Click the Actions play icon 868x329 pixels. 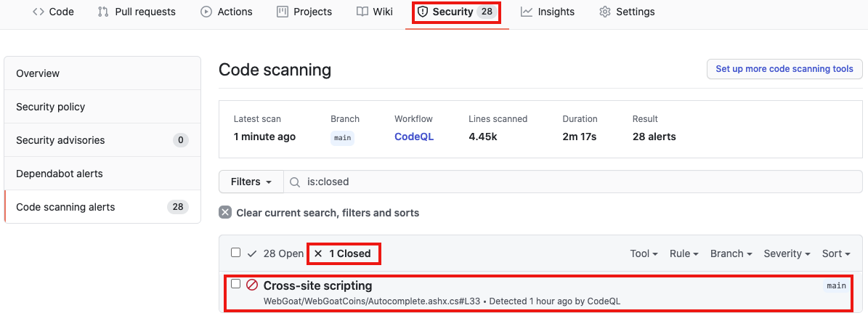(206, 12)
